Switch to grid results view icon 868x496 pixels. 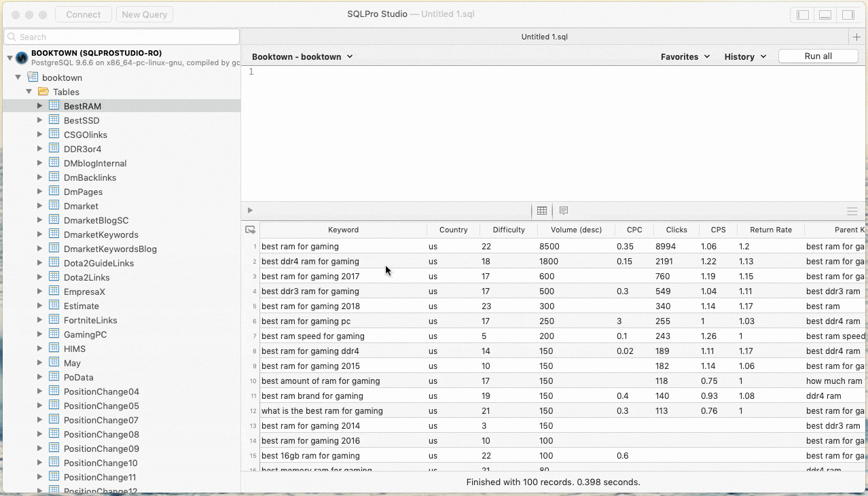542,211
